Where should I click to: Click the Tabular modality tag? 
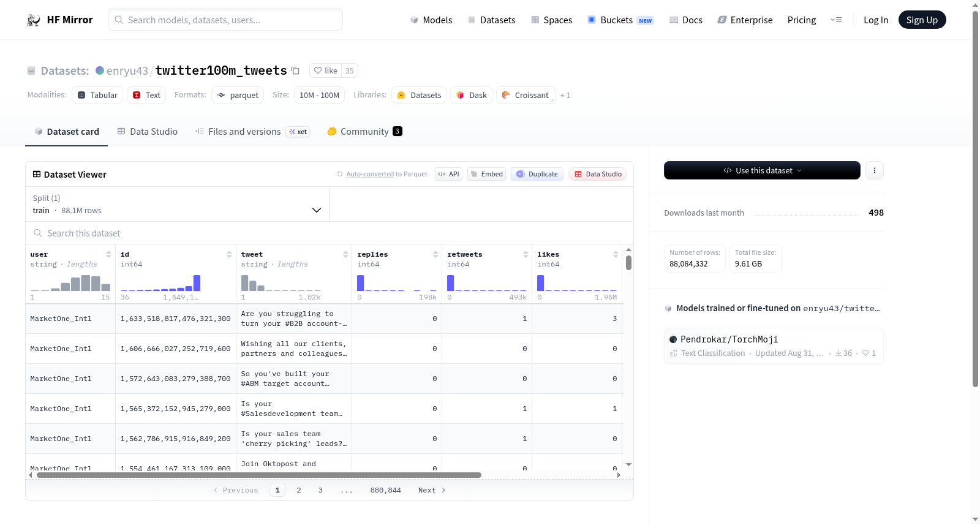pyautogui.click(x=97, y=95)
